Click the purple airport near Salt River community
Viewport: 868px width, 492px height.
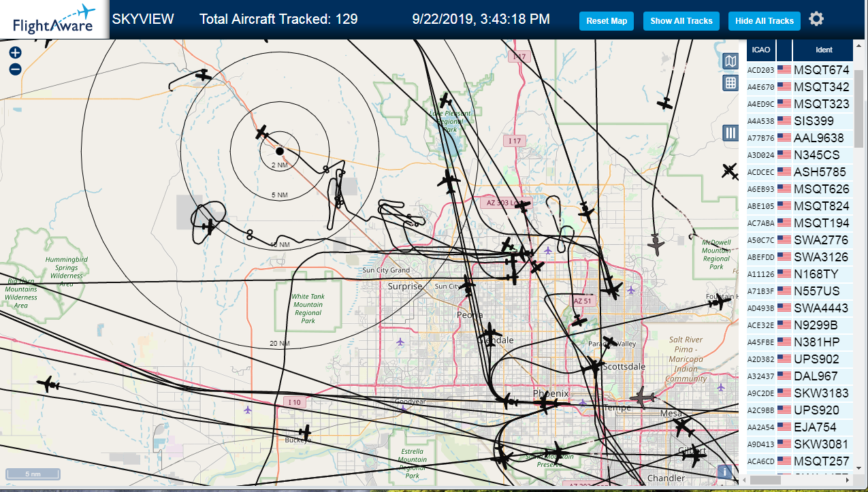click(x=721, y=387)
